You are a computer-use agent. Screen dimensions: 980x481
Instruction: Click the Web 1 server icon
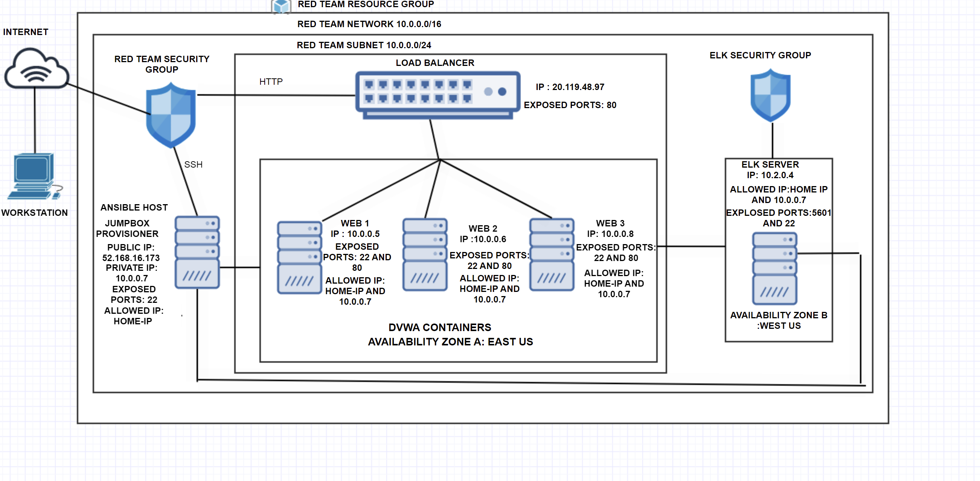click(299, 257)
